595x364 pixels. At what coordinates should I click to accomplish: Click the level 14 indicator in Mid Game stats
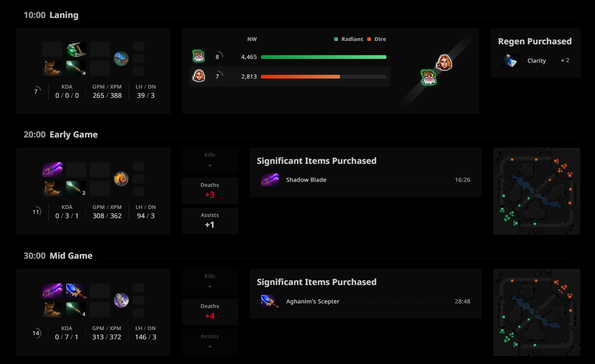(x=37, y=333)
